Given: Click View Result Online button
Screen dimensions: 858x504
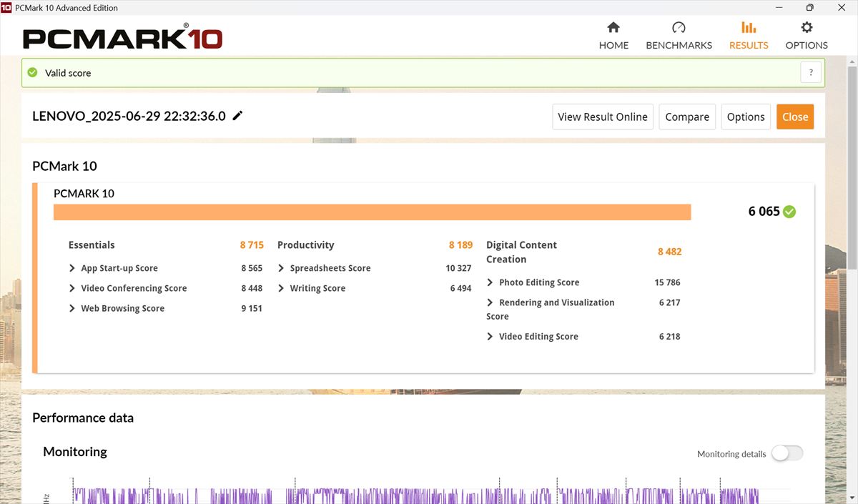Looking at the screenshot, I should click(603, 117).
